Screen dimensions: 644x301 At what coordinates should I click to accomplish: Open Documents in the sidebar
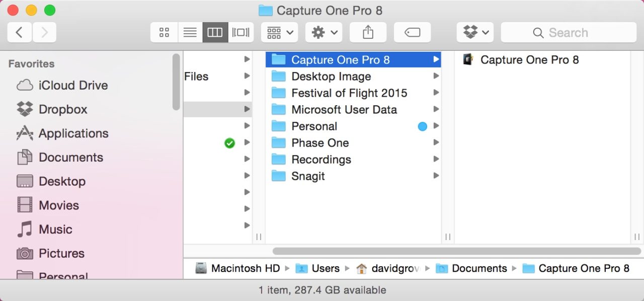60,158
